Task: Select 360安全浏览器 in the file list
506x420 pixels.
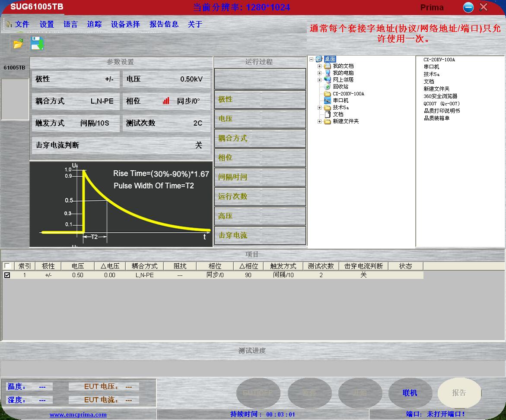Action: coord(440,96)
